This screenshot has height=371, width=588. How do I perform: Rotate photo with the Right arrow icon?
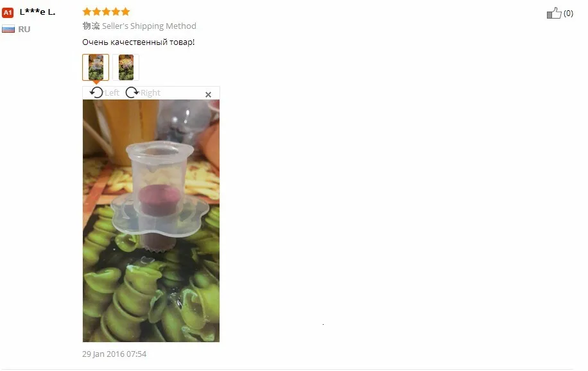(132, 92)
